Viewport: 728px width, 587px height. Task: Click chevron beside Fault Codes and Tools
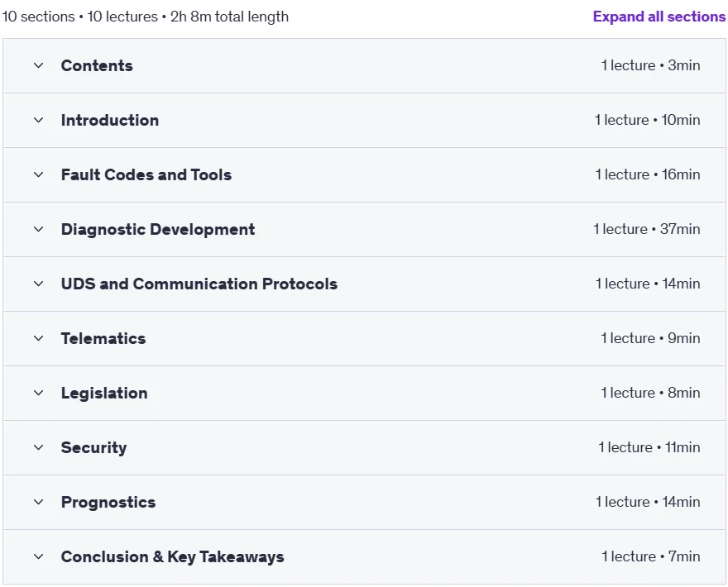point(39,174)
